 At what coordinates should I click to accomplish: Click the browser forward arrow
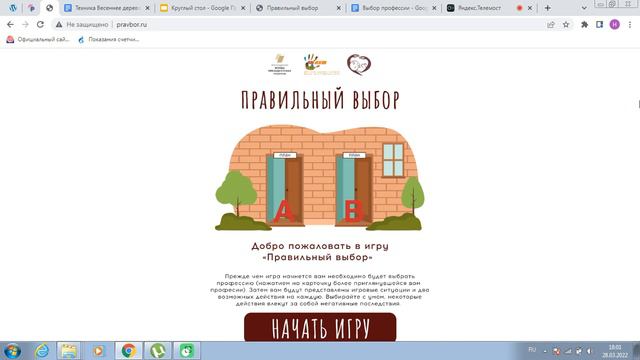pyautogui.click(x=25, y=24)
